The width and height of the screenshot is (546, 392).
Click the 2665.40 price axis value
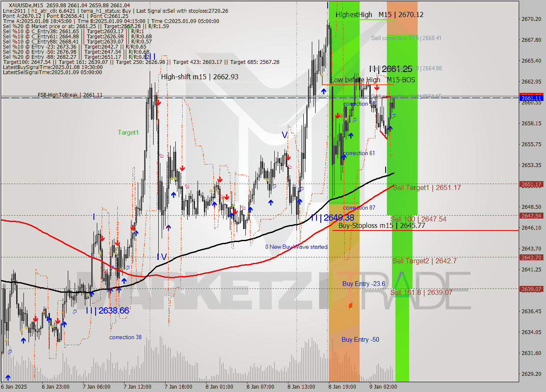pyautogui.click(x=531, y=61)
